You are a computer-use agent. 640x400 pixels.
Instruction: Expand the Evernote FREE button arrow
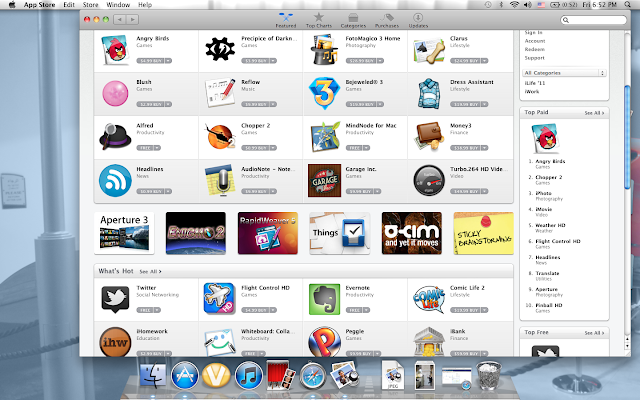pyautogui.click(x=366, y=310)
